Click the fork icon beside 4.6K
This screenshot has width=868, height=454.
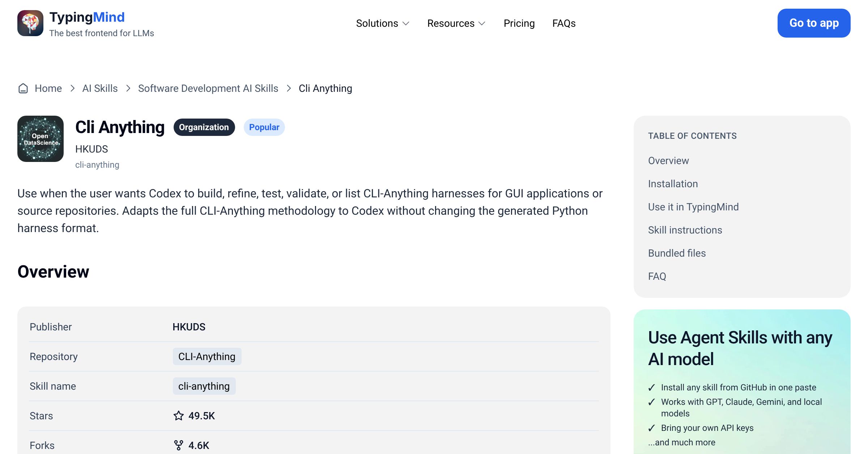(x=178, y=445)
